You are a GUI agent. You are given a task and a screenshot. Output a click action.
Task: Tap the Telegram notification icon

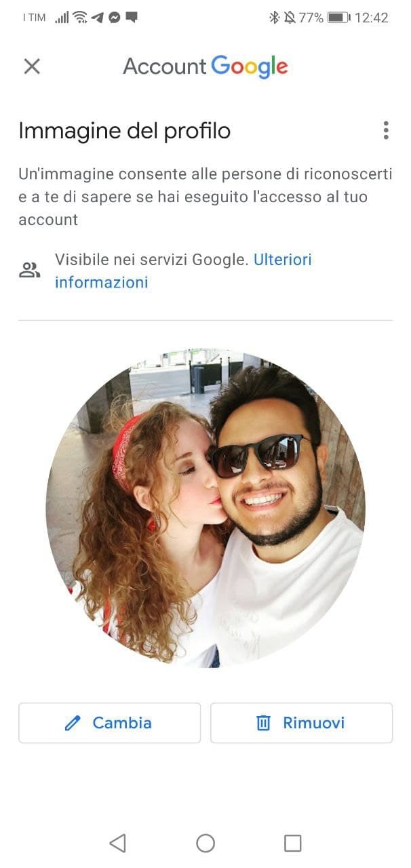(x=98, y=18)
